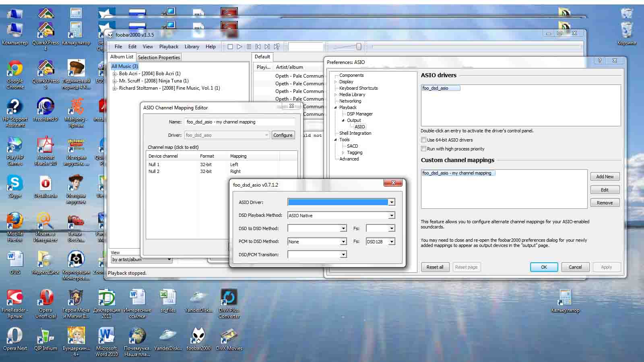The width and height of the screenshot is (644, 362).
Task: Click the Add New mapping button
Action: point(605,177)
